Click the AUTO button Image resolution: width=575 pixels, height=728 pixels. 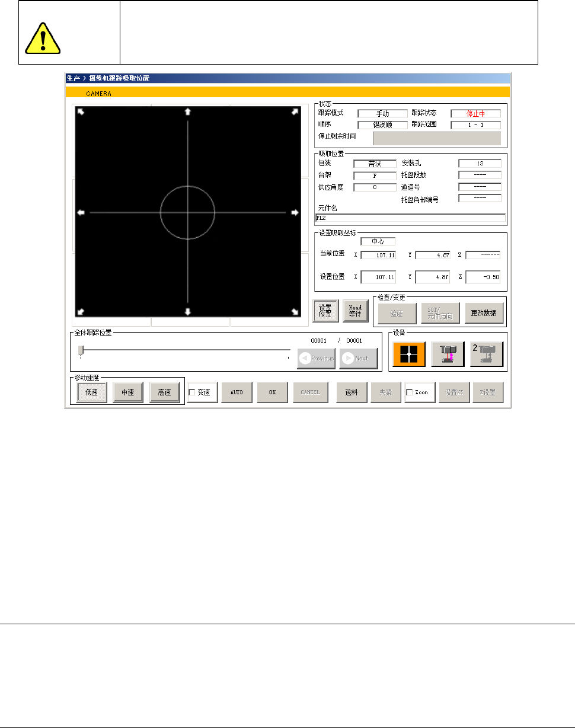click(237, 392)
